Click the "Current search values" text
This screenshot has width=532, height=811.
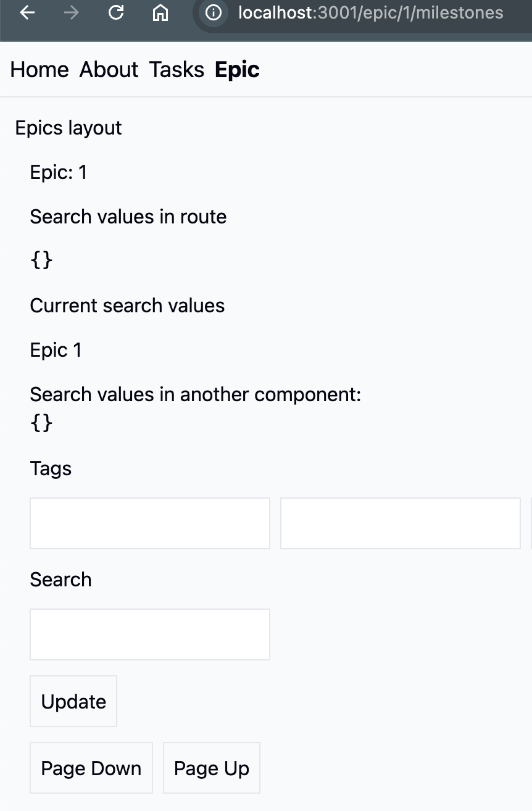point(127,306)
